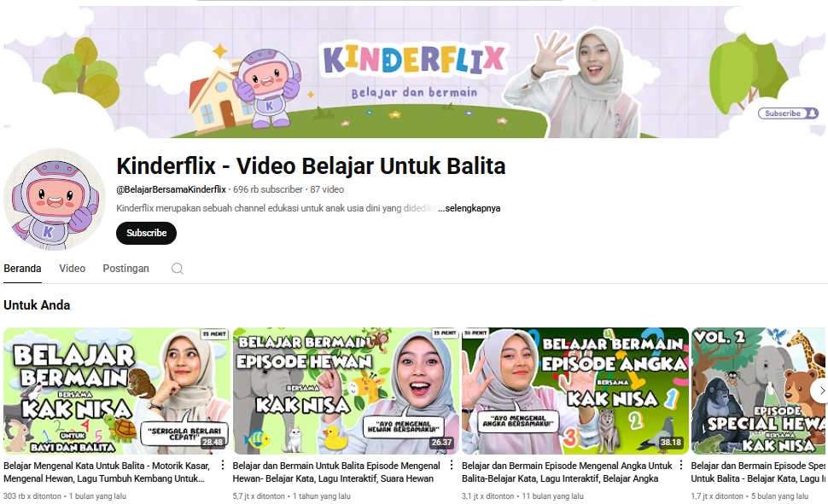Open the @BelajarBersamaKinderflix handle link
Image resolution: width=828 pixels, height=504 pixels.
click(x=171, y=189)
